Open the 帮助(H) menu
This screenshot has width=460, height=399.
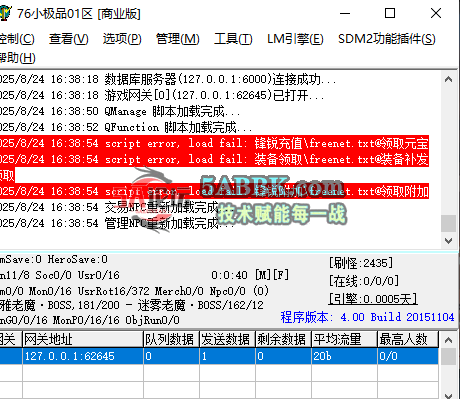(x=17, y=58)
